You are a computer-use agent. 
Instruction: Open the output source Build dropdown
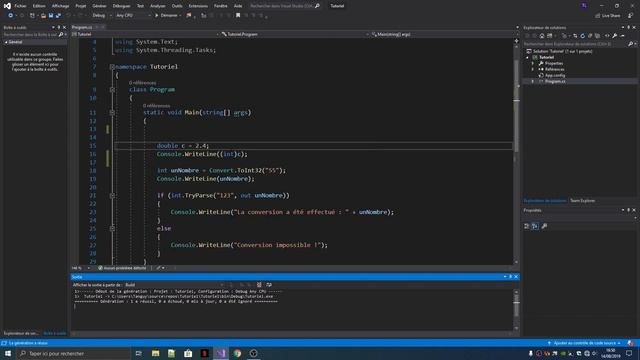(x=174, y=285)
